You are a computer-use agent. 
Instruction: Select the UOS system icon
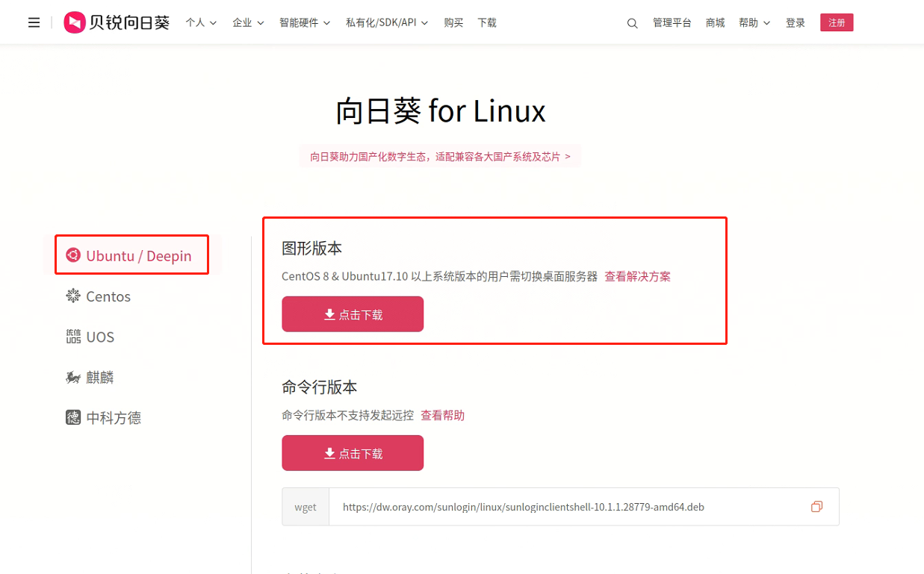pyautogui.click(x=73, y=336)
